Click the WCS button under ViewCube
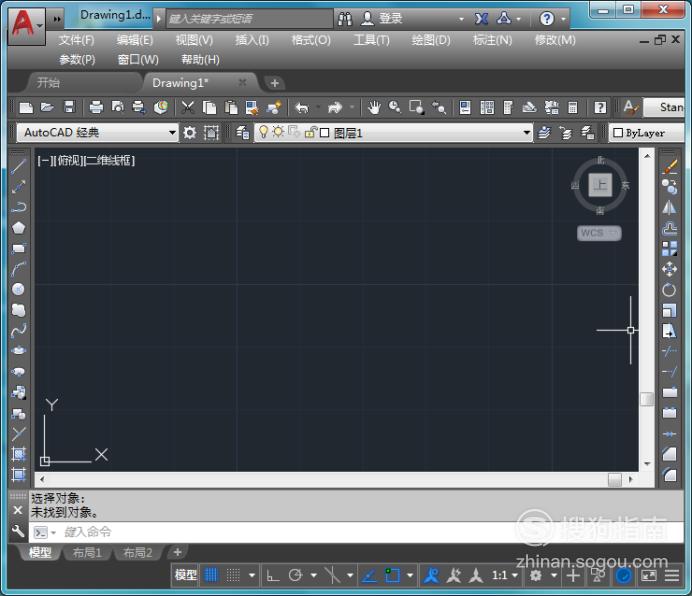Screen dimensions: 692x596 coord(599,233)
